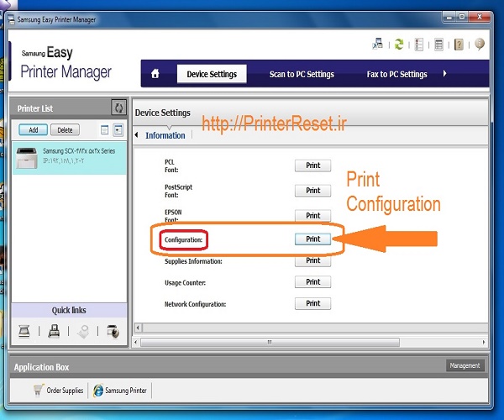This screenshot has width=504, height=420.
Task: Open the checklist options icon in top toolbar
Action: coord(419,45)
